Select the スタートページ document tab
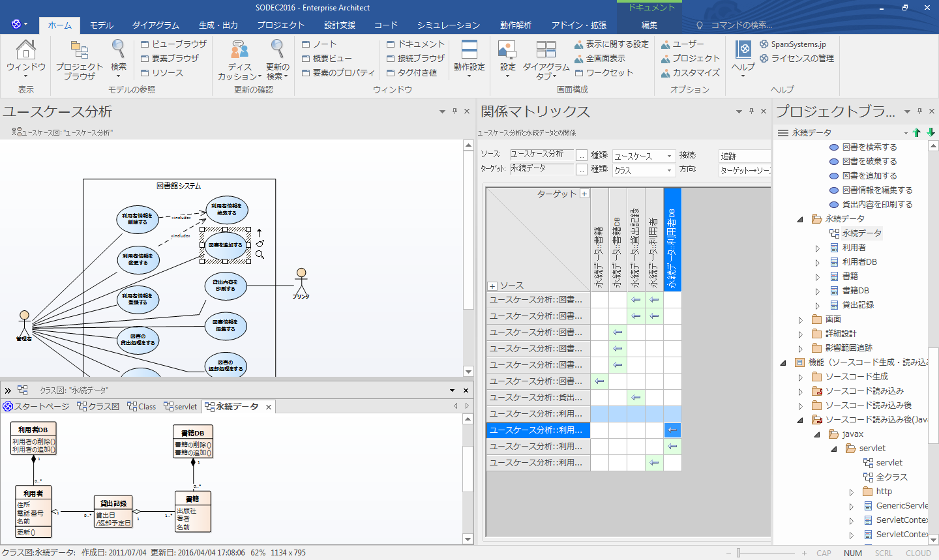 pyautogui.click(x=36, y=406)
